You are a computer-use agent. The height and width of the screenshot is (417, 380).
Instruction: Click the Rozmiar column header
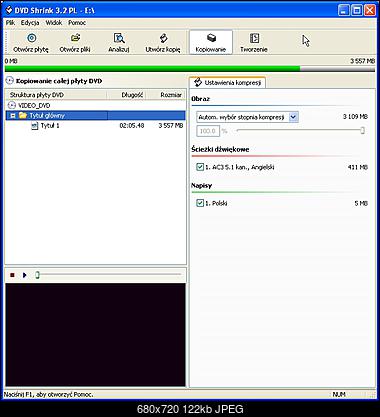pyautogui.click(x=166, y=95)
